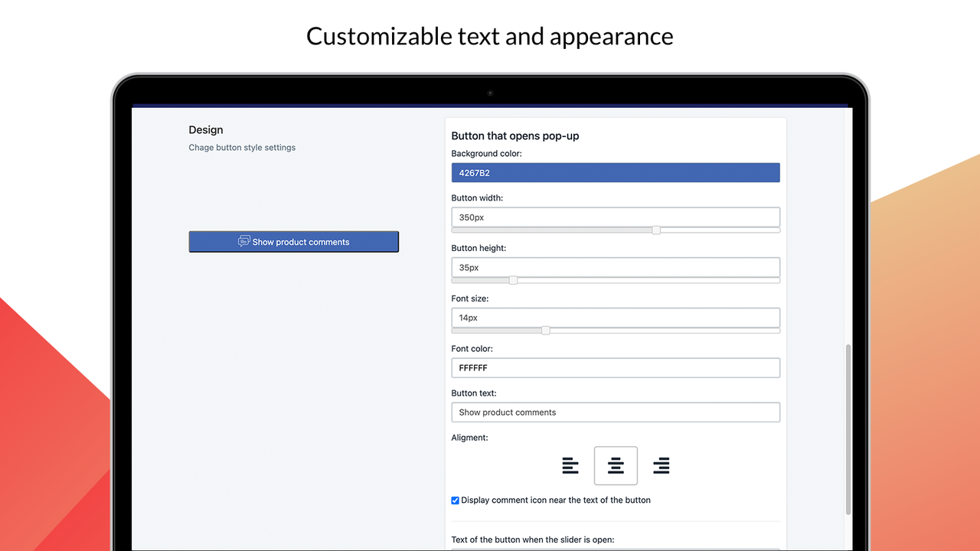Click the button width slider handle
Screen dimensions: 980x551
[x=655, y=230]
